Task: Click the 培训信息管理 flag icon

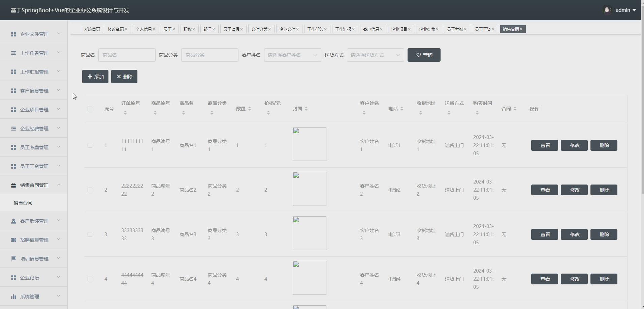Action: click(13, 258)
